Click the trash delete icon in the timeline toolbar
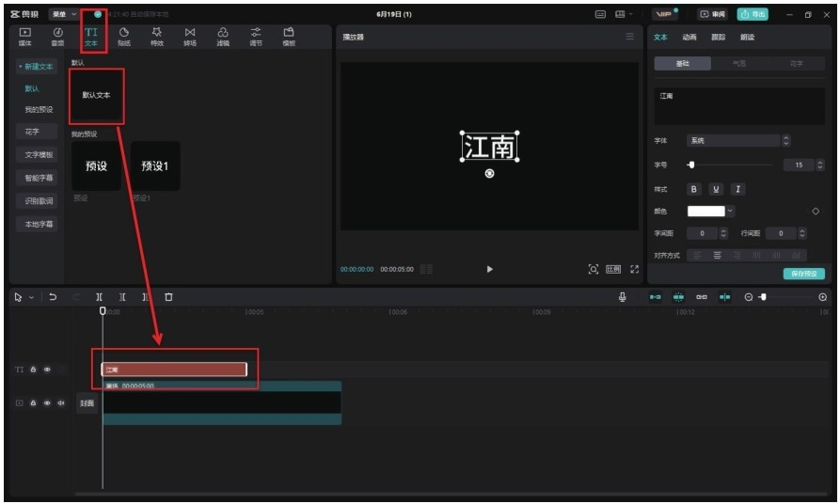 (x=168, y=297)
